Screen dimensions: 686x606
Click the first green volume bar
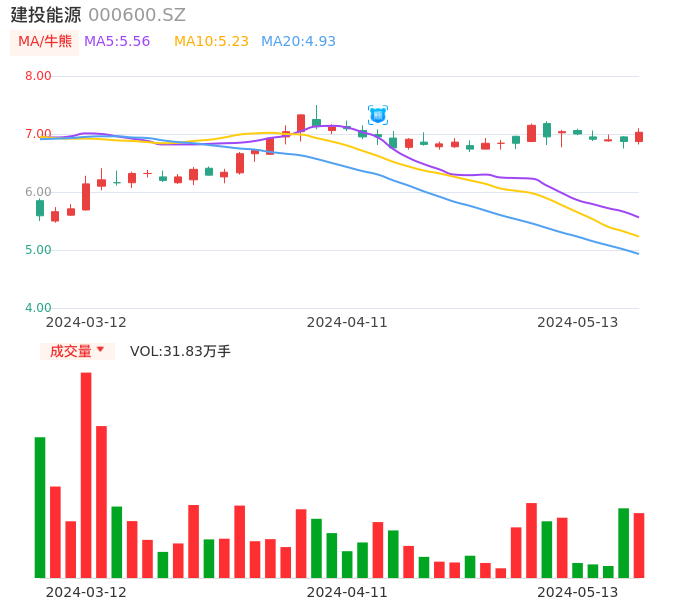40,507
